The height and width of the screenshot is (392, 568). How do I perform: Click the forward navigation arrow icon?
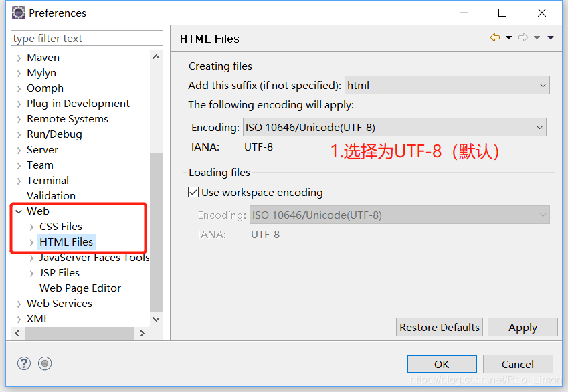pos(523,37)
